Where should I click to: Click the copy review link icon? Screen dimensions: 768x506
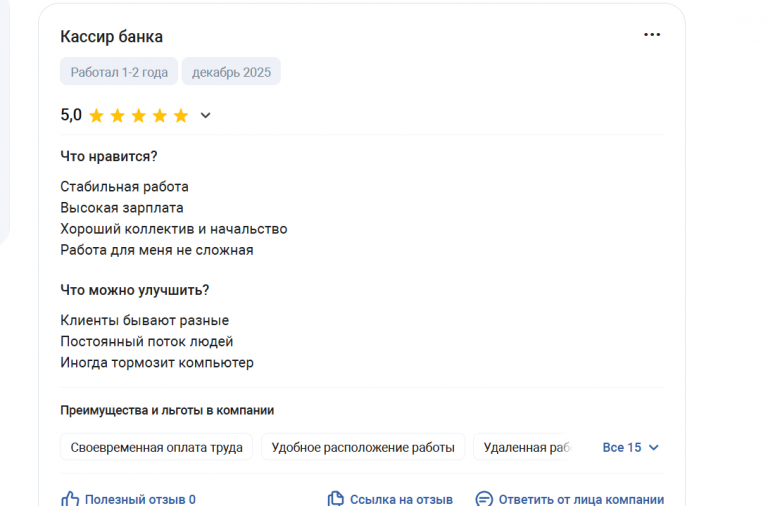pos(336,498)
